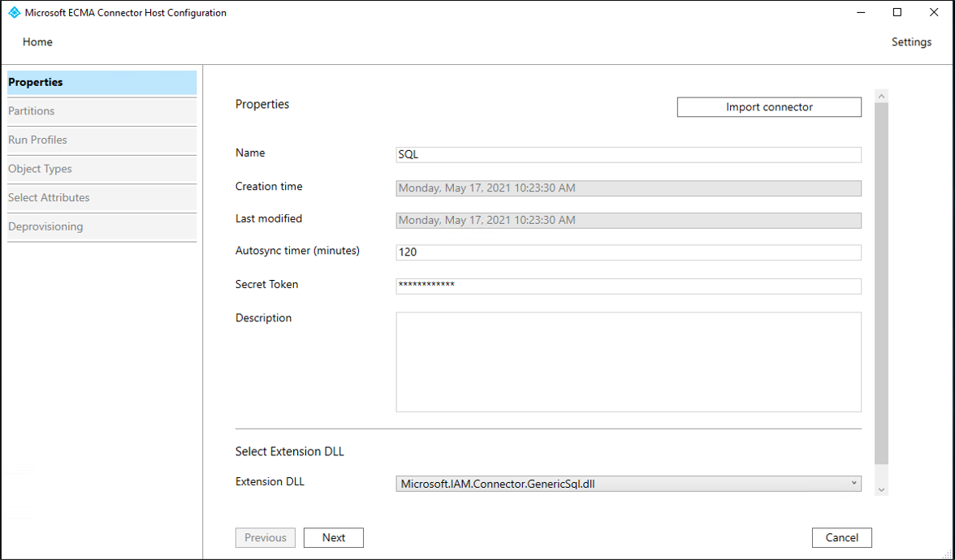Viewport: 955px width, 560px height.
Task: Click the Import connector button
Action: click(x=769, y=107)
